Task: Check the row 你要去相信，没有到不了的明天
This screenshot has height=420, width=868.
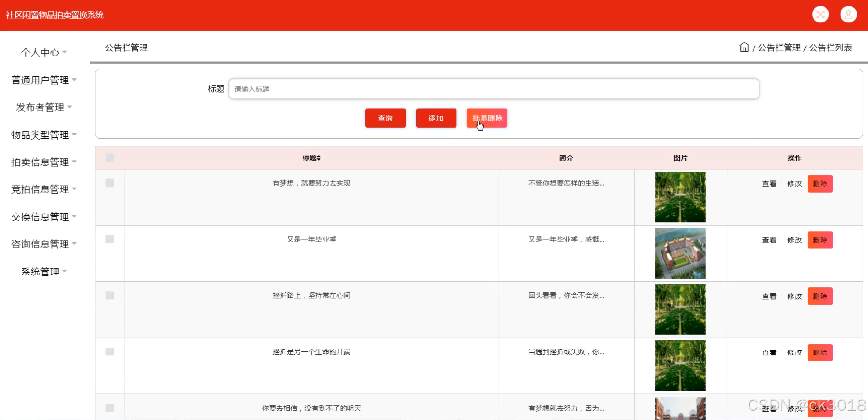Action: 110,408
